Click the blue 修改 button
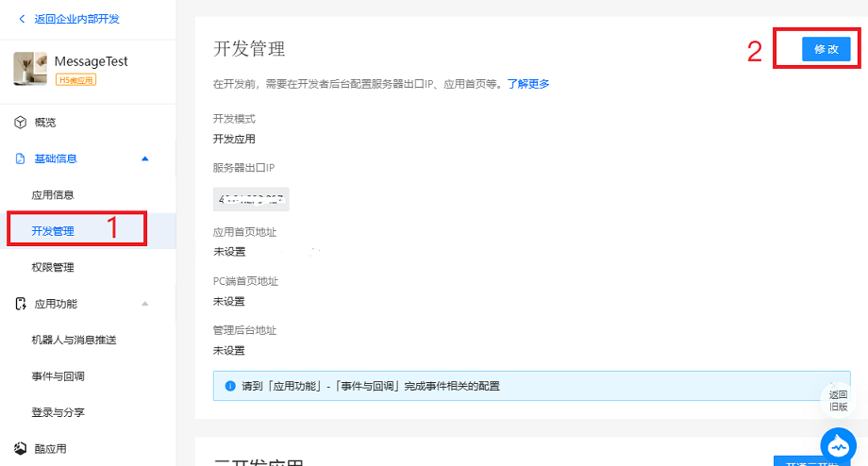Image resolution: width=868 pixels, height=466 pixels. click(826, 49)
